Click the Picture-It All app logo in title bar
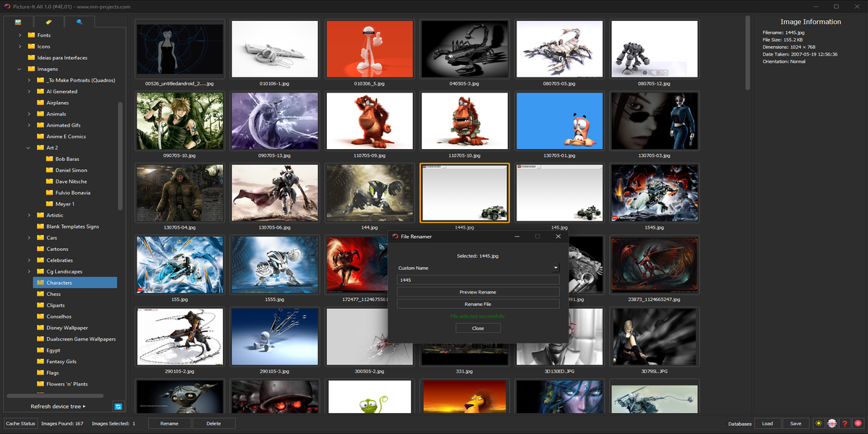Viewport: 868px width, 434px height. click(x=7, y=7)
